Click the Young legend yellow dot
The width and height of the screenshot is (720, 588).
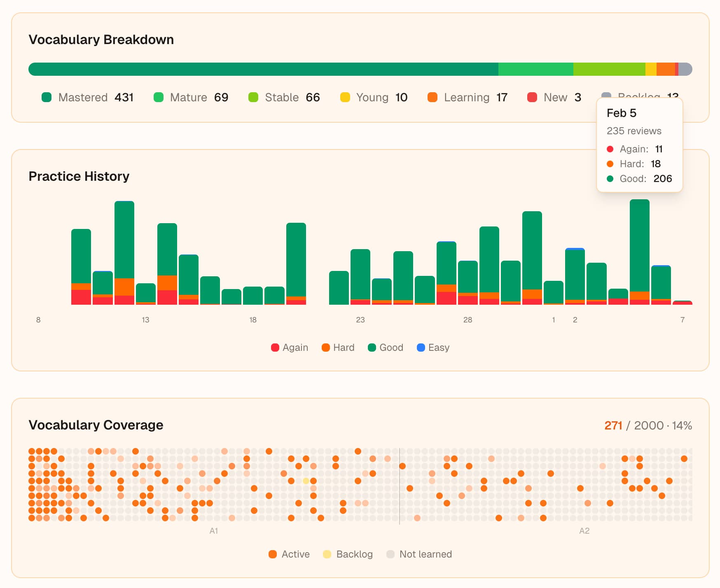pyautogui.click(x=345, y=97)
